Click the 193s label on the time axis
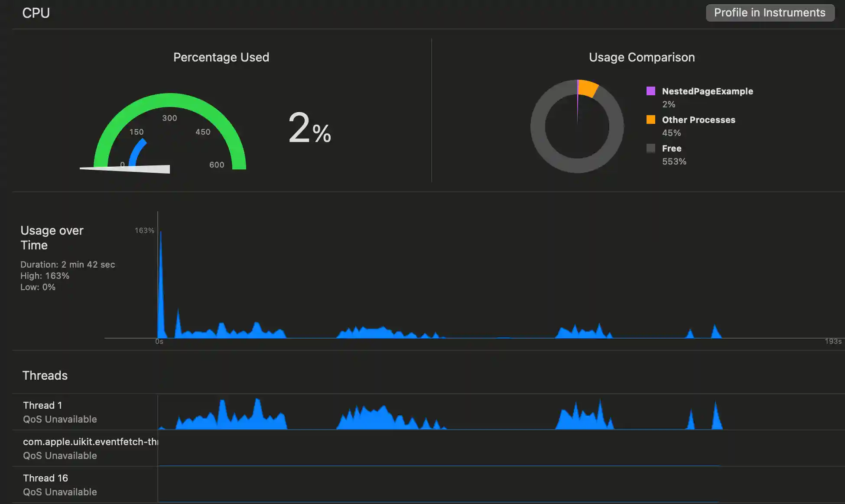This screenshot has width=845, height=504. (833, 342)
